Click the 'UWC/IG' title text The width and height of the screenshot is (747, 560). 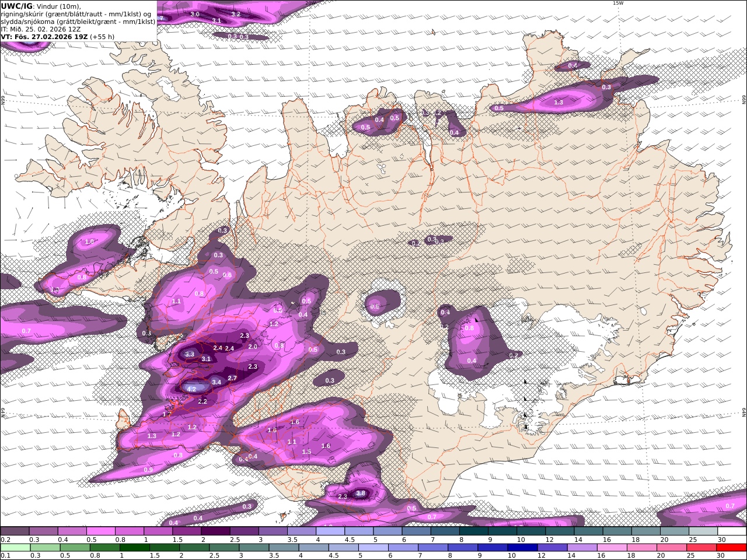point(16,6)
